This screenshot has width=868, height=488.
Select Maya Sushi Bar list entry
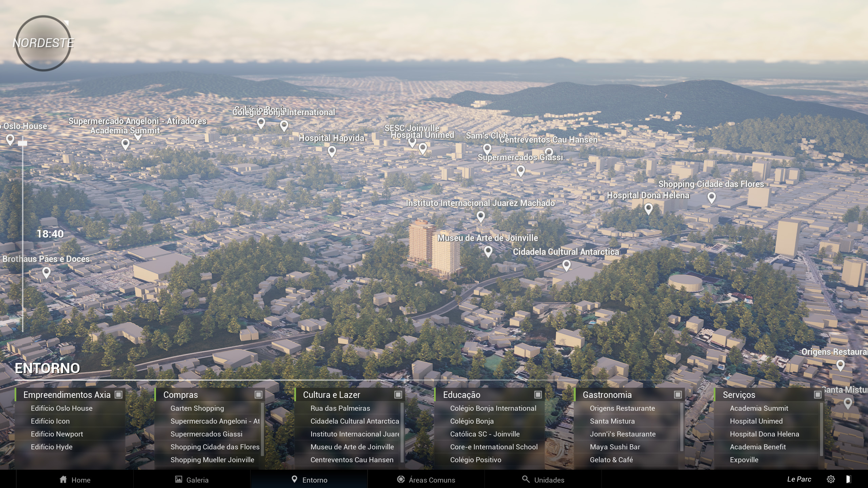click(x=627, y=447)
